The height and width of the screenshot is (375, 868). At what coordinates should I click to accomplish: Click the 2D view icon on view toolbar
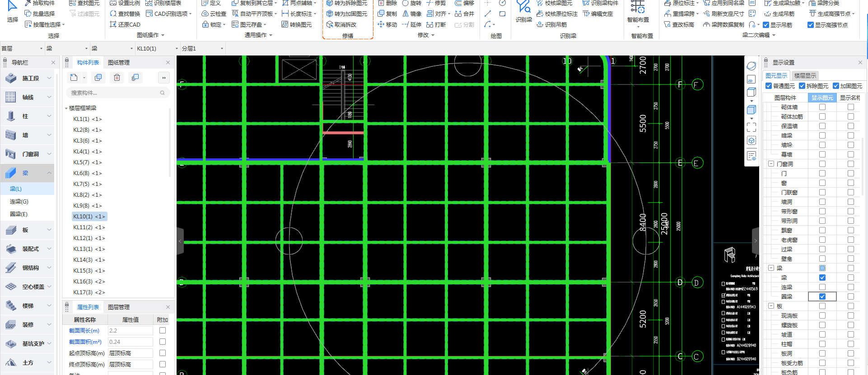tap(751, 80)
